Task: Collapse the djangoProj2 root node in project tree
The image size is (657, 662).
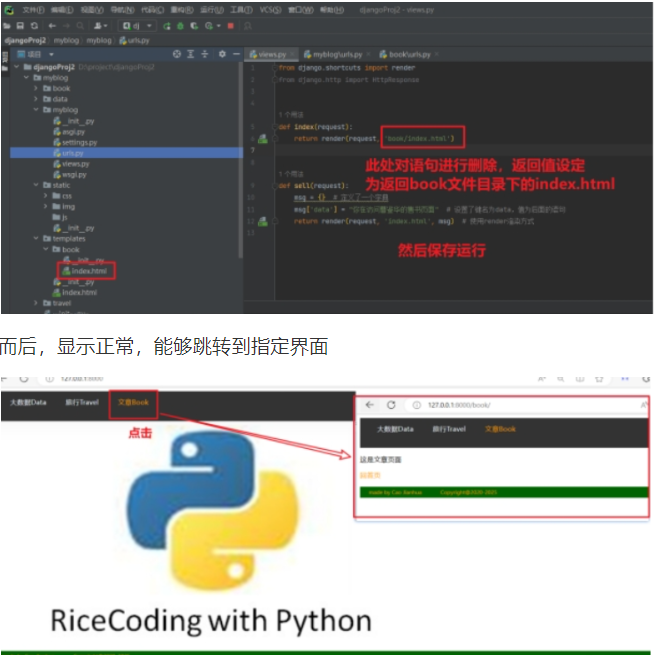Action: 16,67
